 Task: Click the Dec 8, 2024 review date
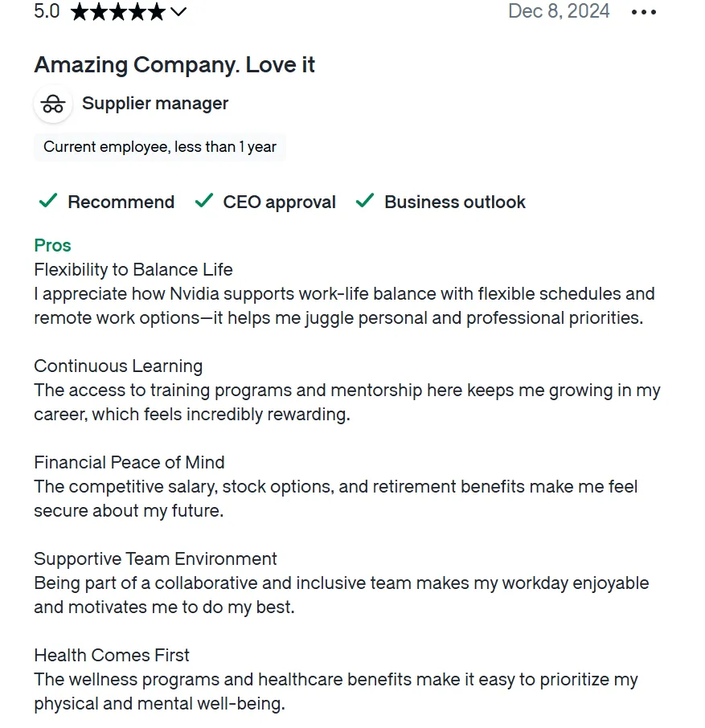click(x=559, y=10)
